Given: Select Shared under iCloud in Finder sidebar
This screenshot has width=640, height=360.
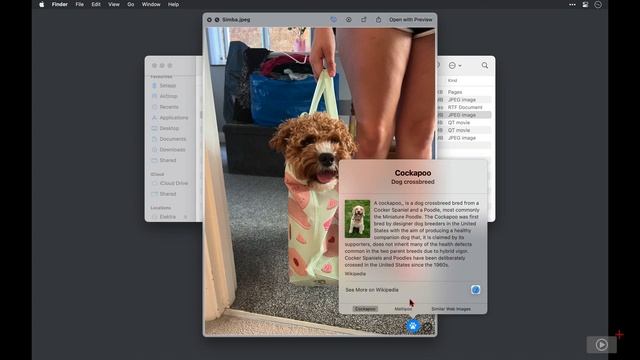Looking at the screenshot, I should coord(168,194).
